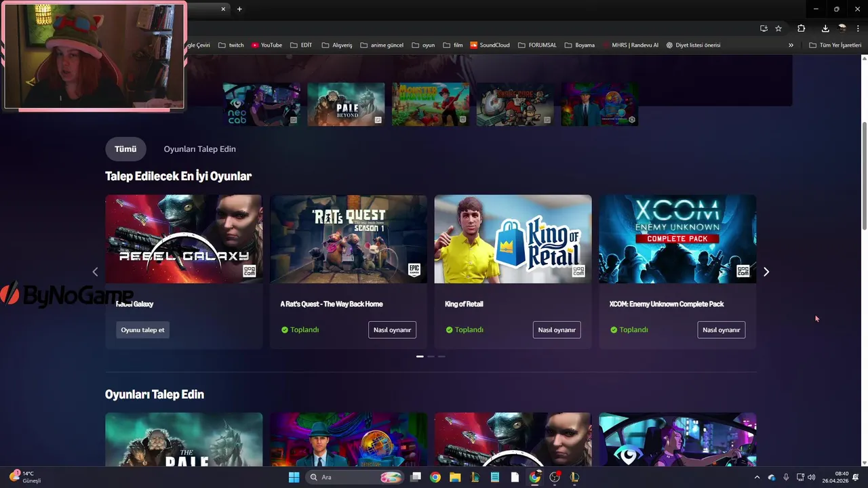Viewport: 868px width, 488px height.
Task: Select the Monster Harvest thumbnail
Action: pos(431,104)
